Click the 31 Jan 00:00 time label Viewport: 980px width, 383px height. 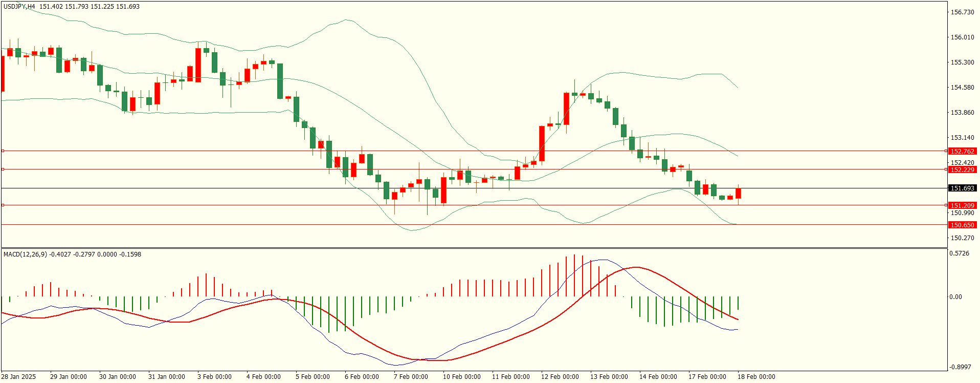[x=167, y=377]
